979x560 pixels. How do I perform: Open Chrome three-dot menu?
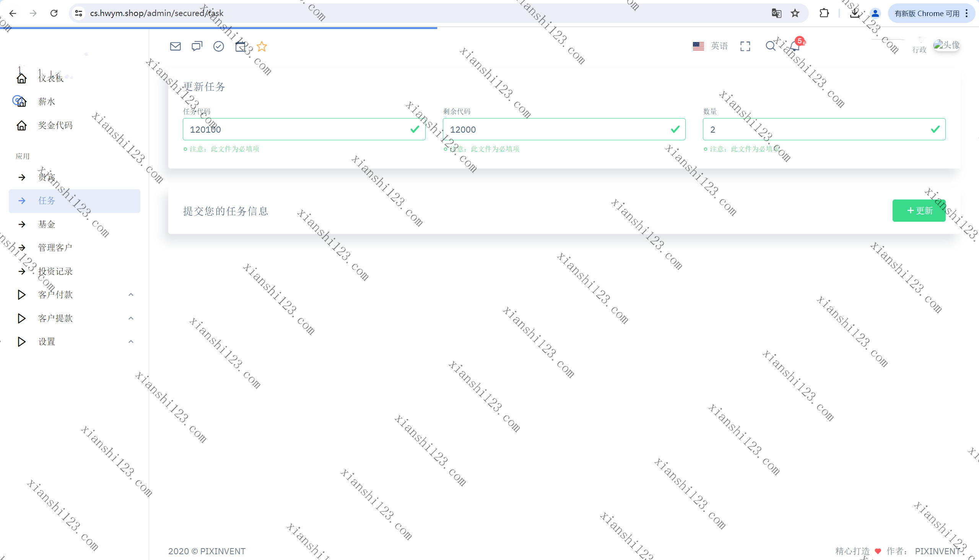click(967, 13)
